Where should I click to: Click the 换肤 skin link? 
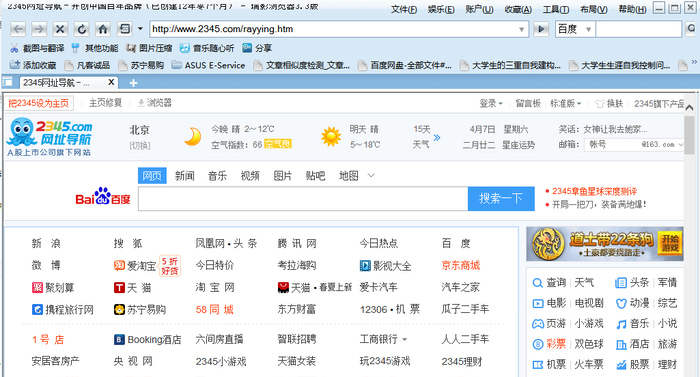[609, 103]
